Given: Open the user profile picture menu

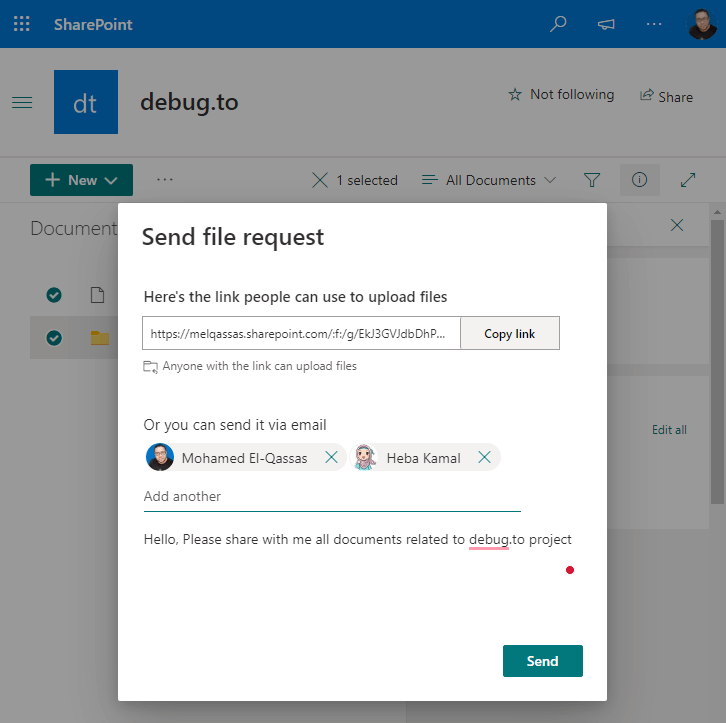Looking at the screenshot, I should (702, 24).
